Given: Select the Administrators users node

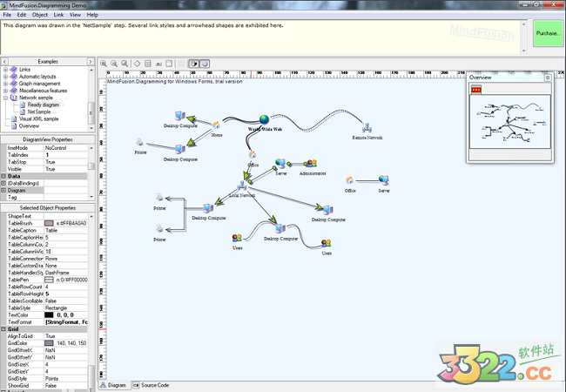Looking at the screenshot, I should [312, 164].
